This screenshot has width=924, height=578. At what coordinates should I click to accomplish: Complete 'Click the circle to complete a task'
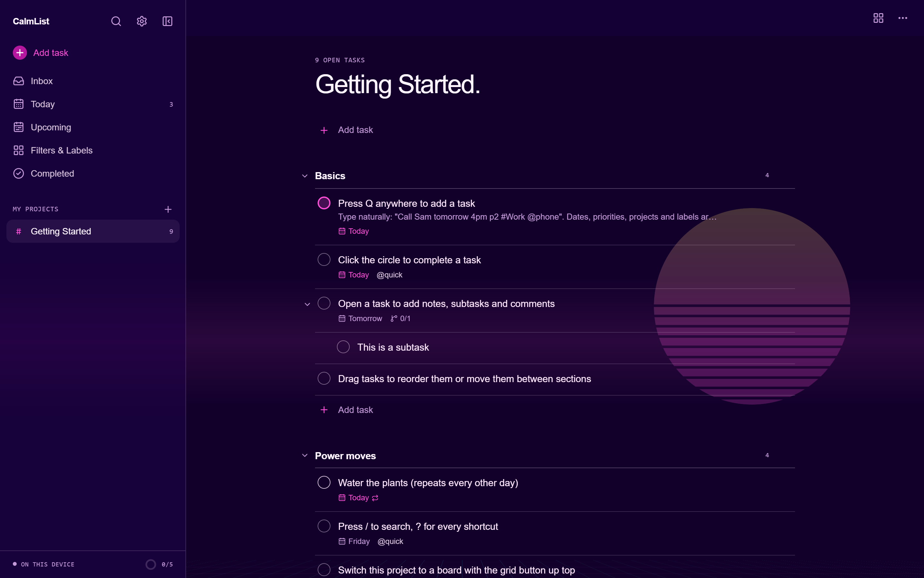[x=324, y=259]
